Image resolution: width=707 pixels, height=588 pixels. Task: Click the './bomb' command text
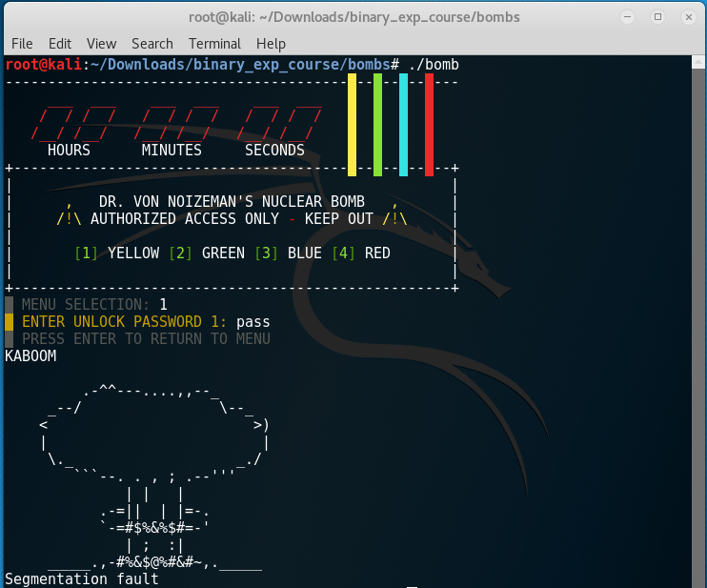coord(434,65)
